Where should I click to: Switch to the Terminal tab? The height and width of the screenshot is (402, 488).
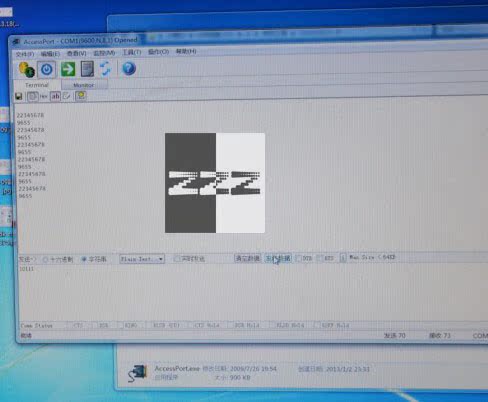coord(37,85)
